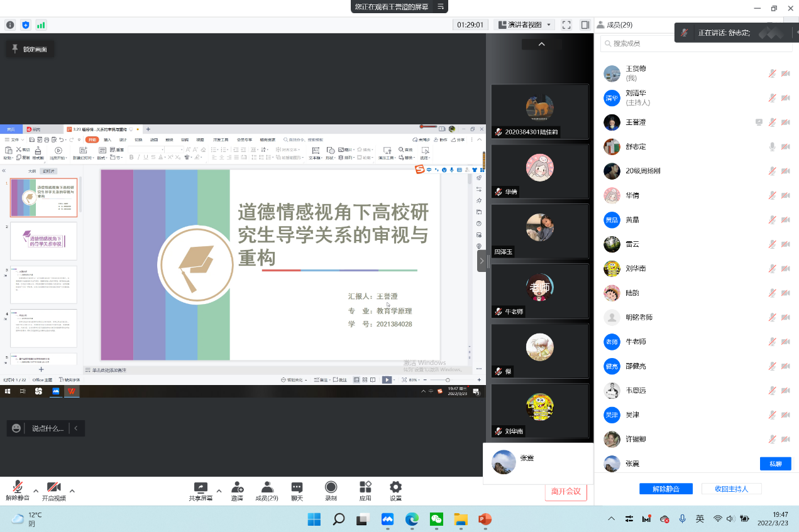Image resolution: width=799 pixels, height=532 pixels.
Task: Expand video options arrow beside 开启视频
Action: pos(72,491)
